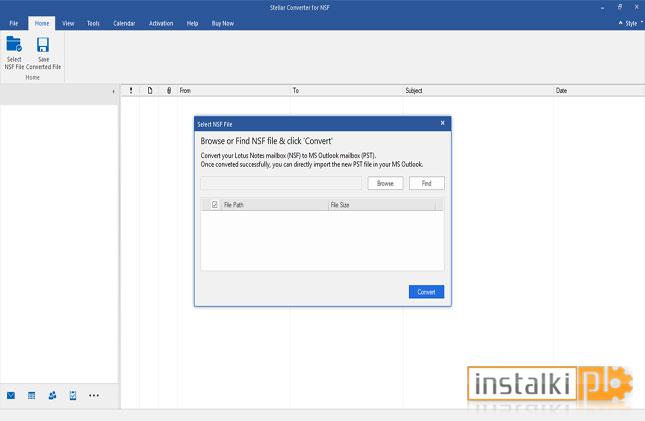
Task: Sort by item type document column icon
Action: (x=150, y=91)
